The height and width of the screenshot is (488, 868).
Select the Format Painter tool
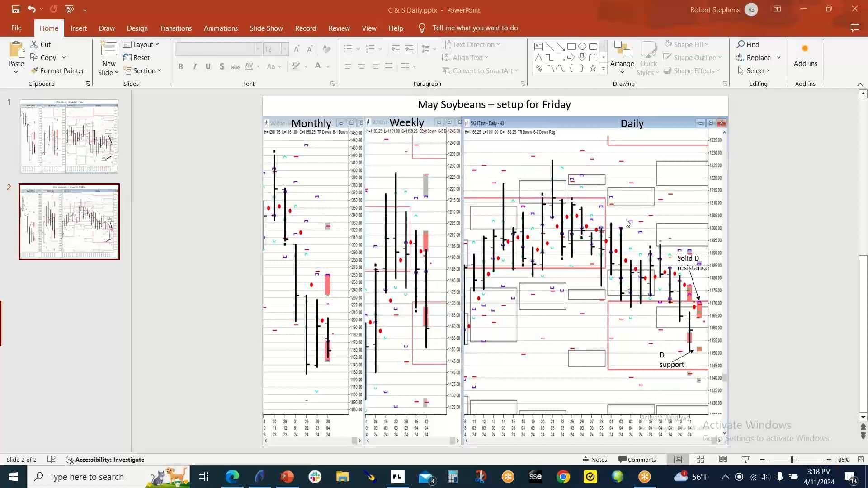click(x=58, y=70)
